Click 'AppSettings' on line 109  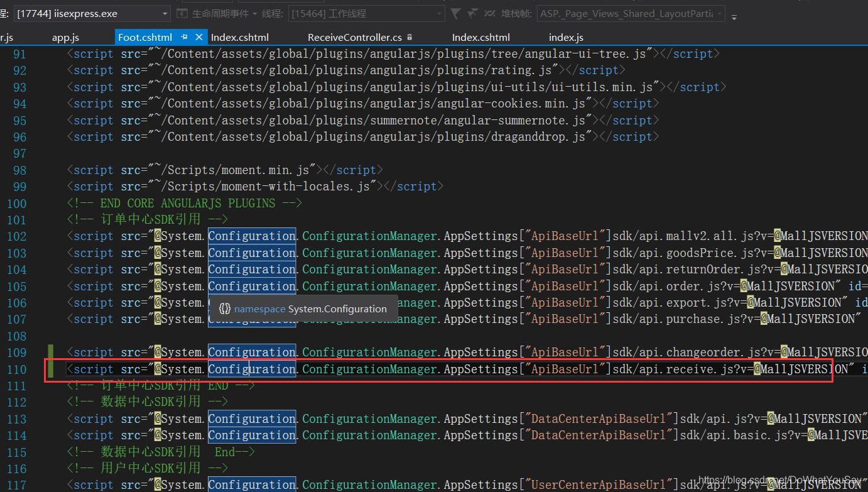click(481, 353)
